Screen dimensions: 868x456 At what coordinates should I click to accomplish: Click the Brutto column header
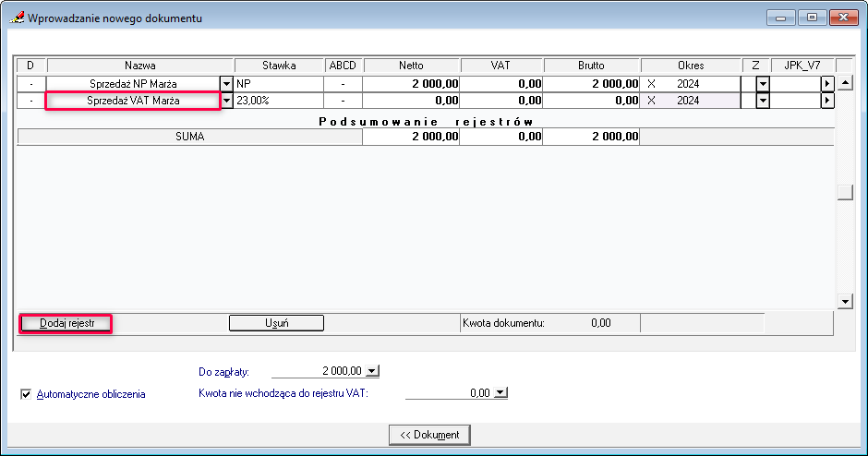[591, 66]
